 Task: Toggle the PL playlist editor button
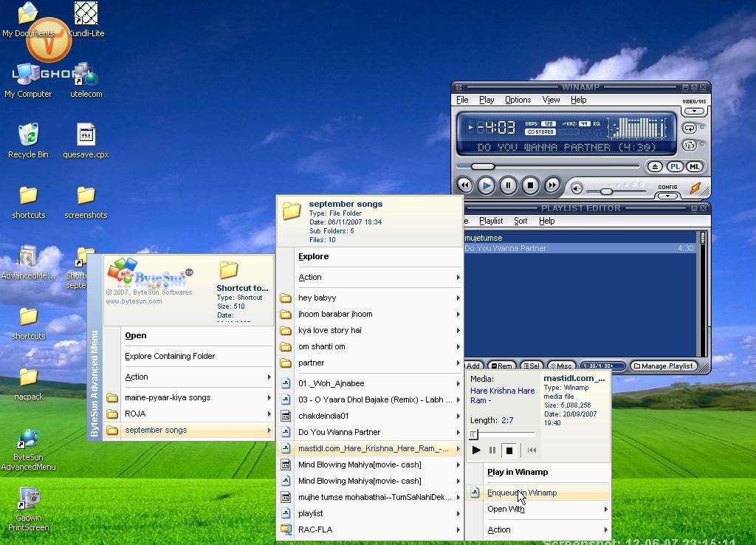pos(675,167)
